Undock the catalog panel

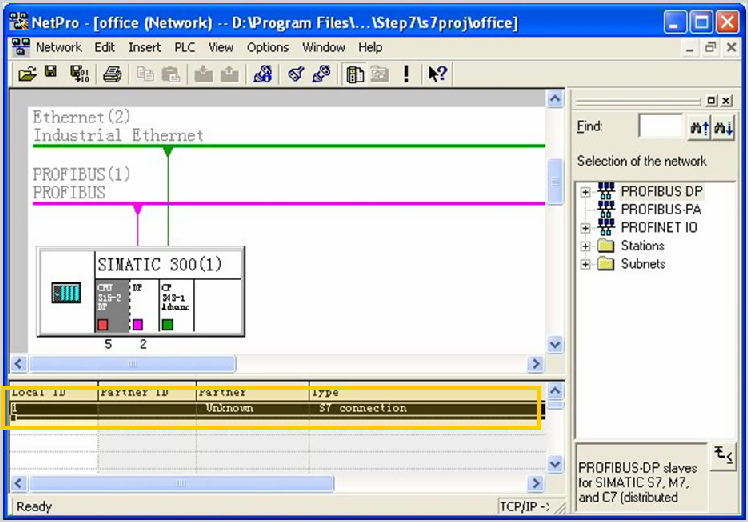pos(711,101)
